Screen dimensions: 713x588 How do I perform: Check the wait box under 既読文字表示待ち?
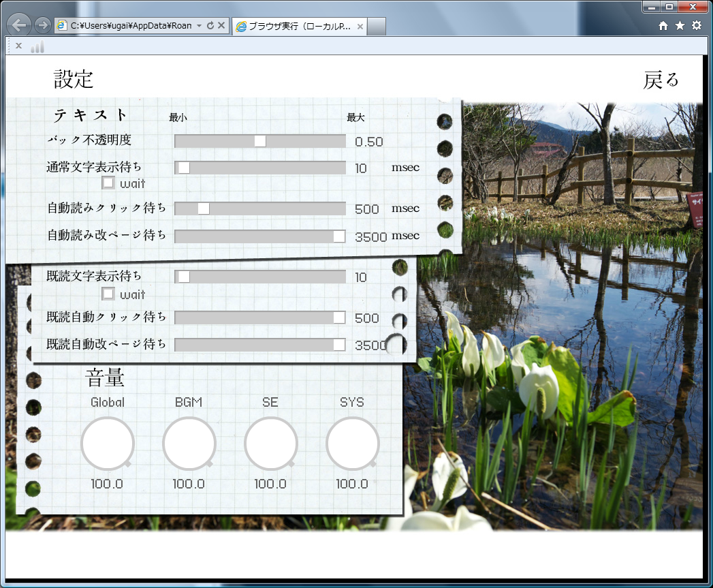(108, 294)
